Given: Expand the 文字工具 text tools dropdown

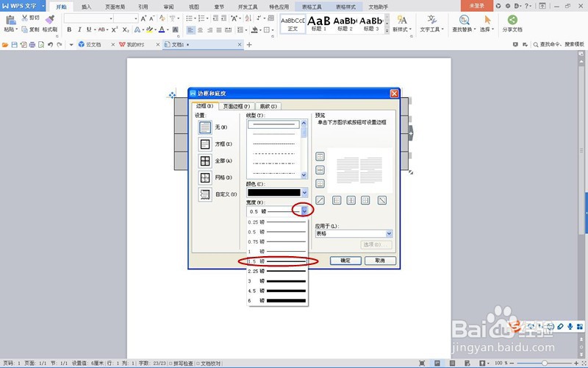Looking at the screenshot, I should pos(442,29).
